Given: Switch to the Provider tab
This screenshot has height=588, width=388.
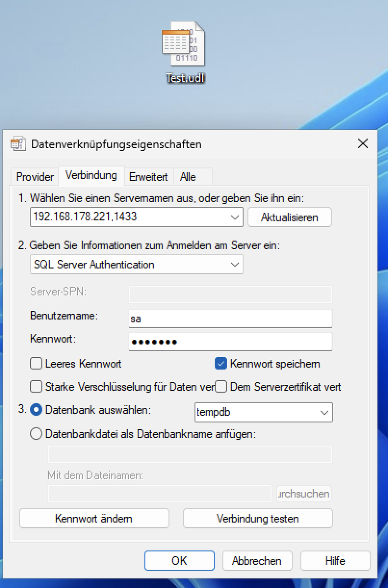Looking at the screenshot, I should pos(35,177).
